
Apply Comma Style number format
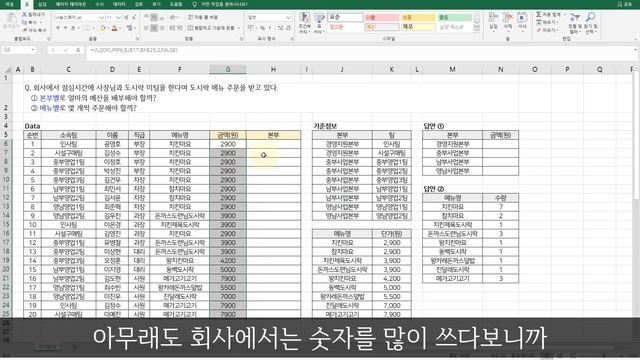point(270,28)
